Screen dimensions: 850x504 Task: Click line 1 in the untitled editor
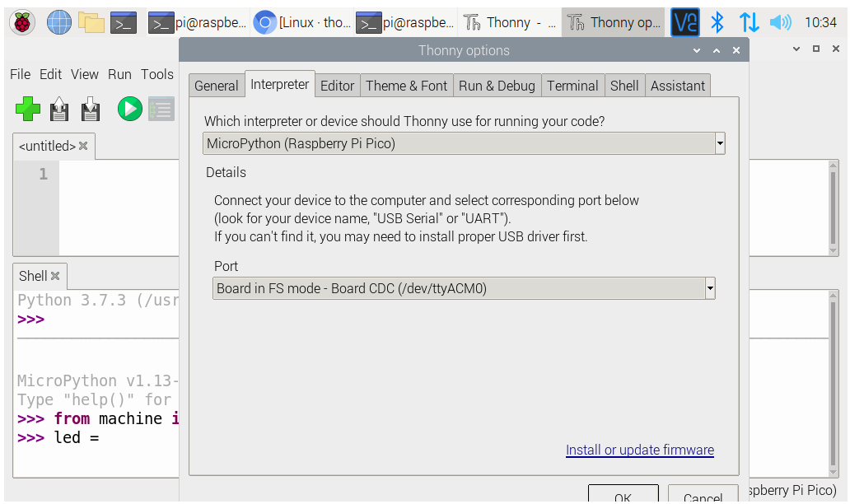tap(44, 174)
